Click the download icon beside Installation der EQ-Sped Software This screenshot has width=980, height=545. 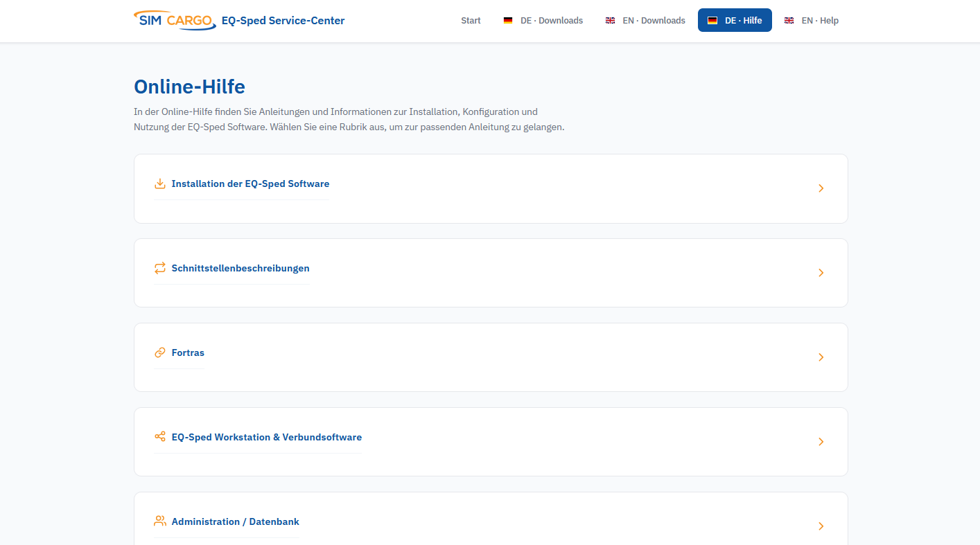click(160, 184)
